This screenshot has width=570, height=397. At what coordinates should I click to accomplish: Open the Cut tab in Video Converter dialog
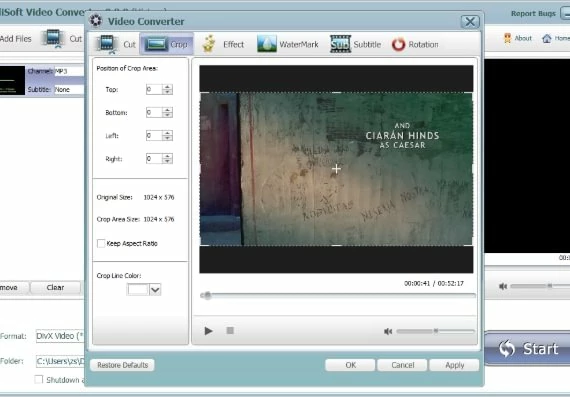click(116, 44)
